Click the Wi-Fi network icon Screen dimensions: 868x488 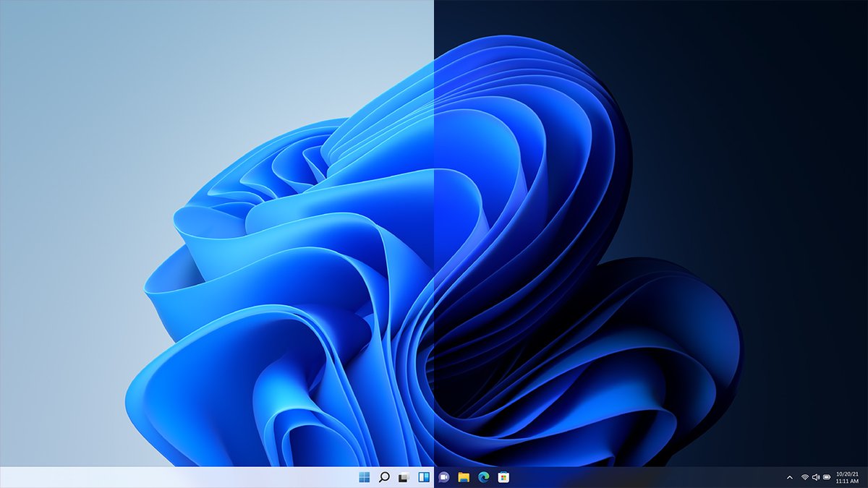tap(805, 478)
